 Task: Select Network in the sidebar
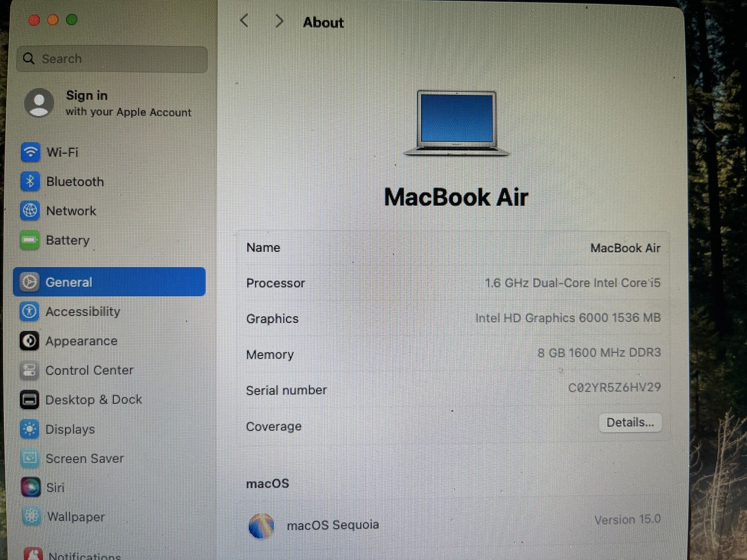click(x=110, y=211)
